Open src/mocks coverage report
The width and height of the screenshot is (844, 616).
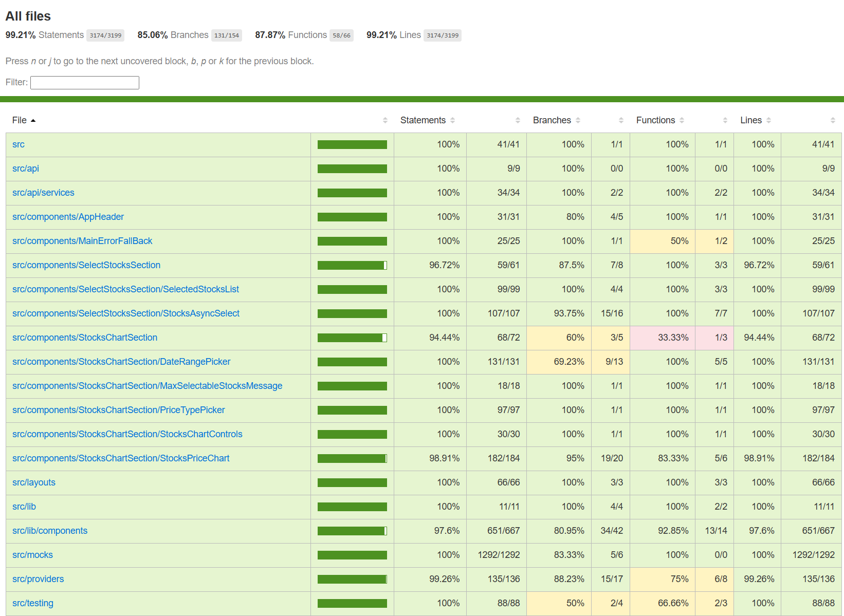(x=32, y=555)
